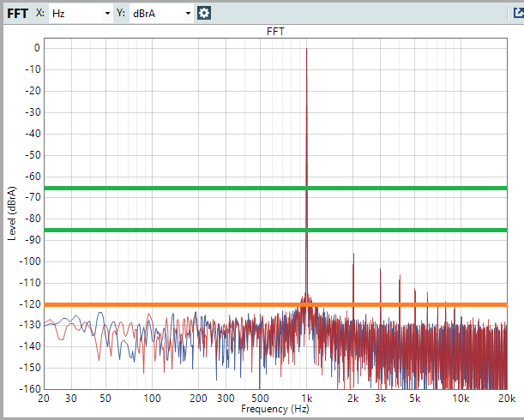Click the -120 level tick label
524x420 pixels.
coord(30,304)
